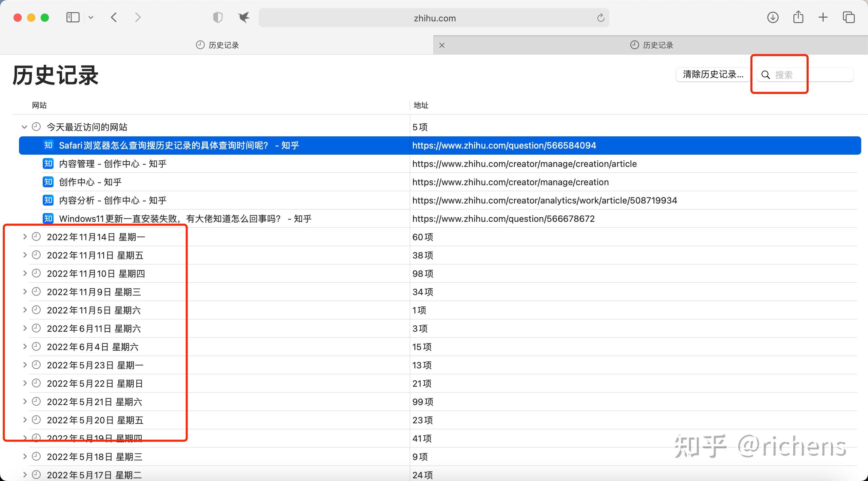Show the tab overview icon
This screenshot has height=481, width=868.
(849, 17)
